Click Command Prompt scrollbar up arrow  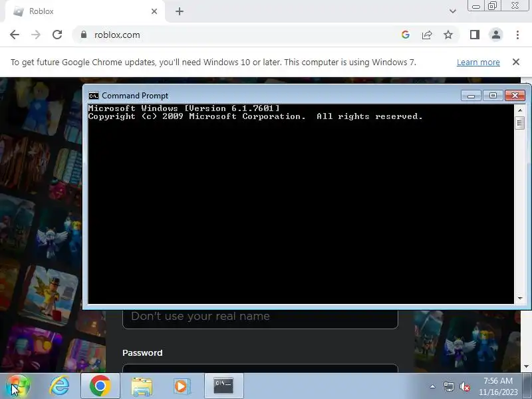coord(519,110)
